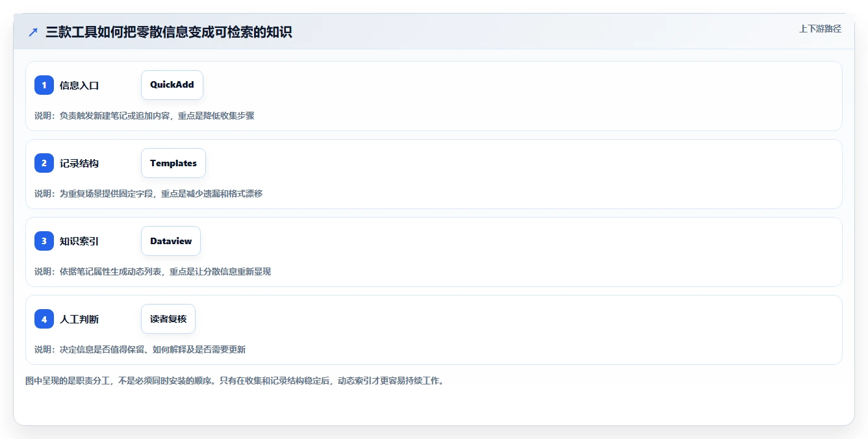Click the 信息入口 heading
The width and height of the screenshot is (868, 439).
(x=79, y=85)
